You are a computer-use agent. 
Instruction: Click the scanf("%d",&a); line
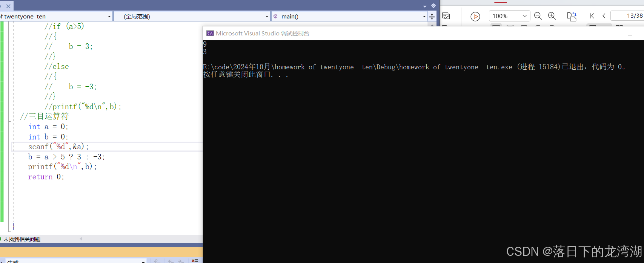(58, 147)
